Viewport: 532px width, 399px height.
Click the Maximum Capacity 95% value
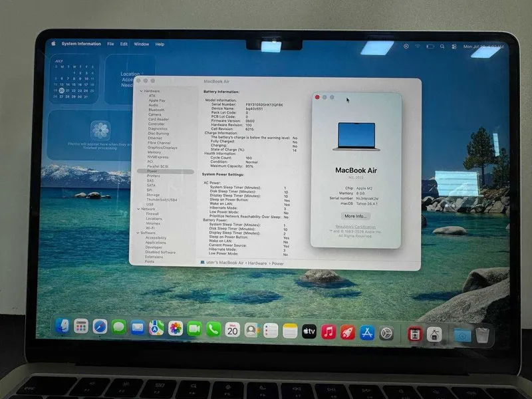click(x=249, y=166)
